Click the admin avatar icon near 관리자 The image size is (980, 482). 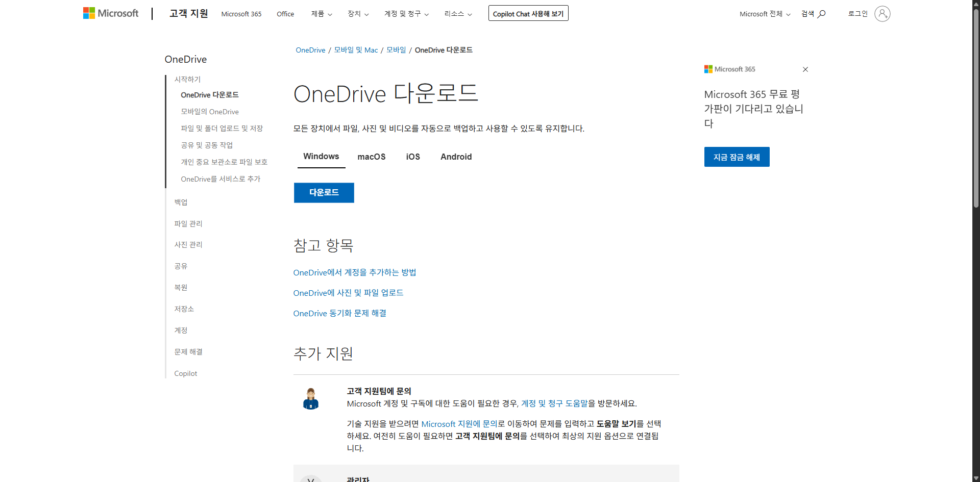point(311,478)
